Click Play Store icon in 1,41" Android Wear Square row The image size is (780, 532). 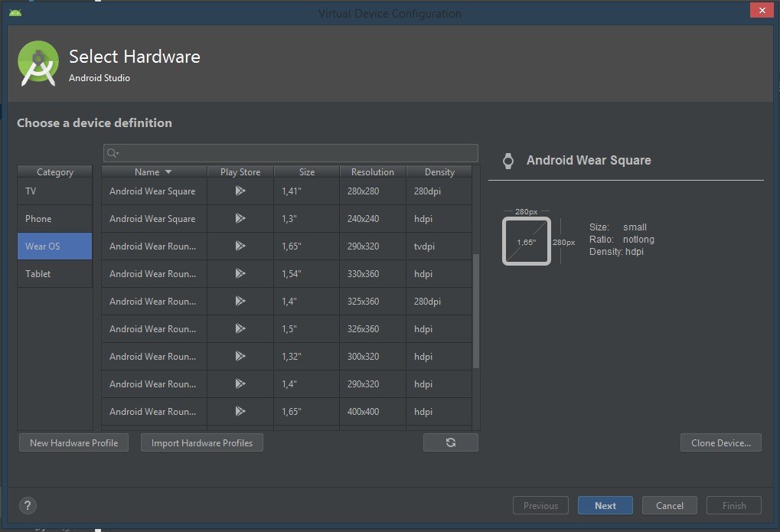[x=240, y=191]
